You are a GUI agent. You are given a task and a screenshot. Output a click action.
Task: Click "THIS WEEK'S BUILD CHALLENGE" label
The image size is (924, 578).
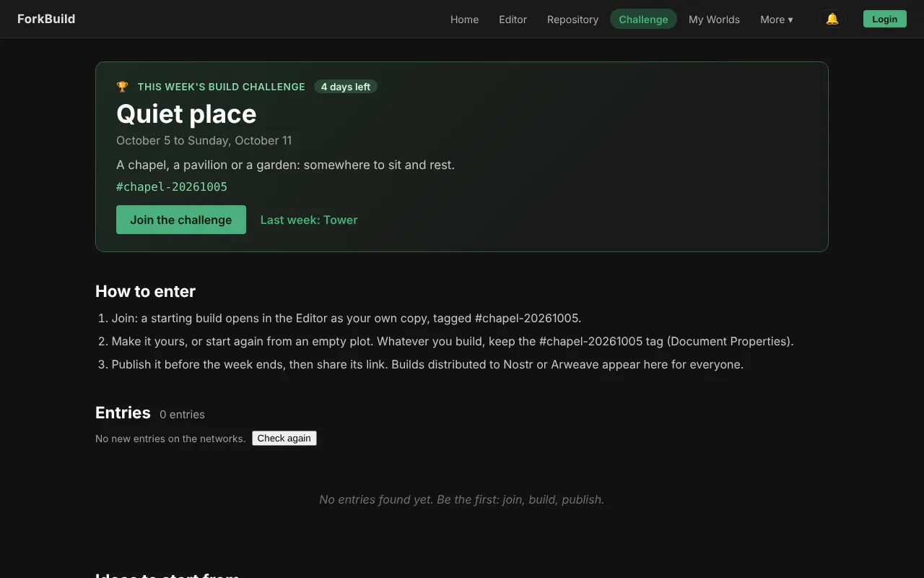[x=222, y=87]
